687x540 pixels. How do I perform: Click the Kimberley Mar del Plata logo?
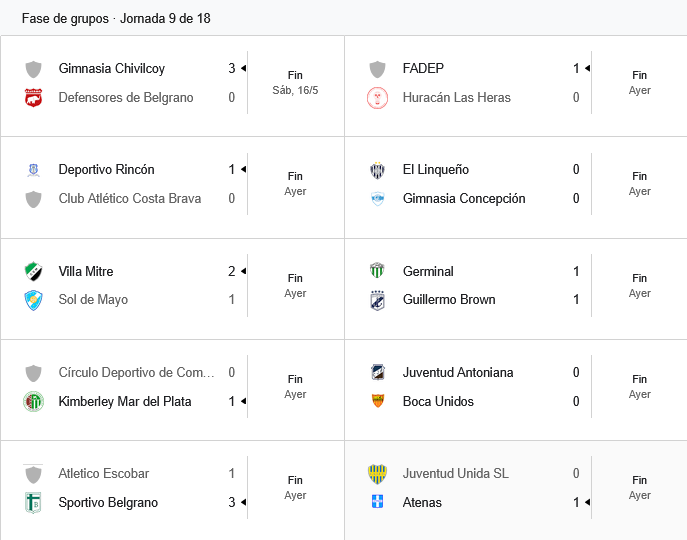click(x=33, y=401)
